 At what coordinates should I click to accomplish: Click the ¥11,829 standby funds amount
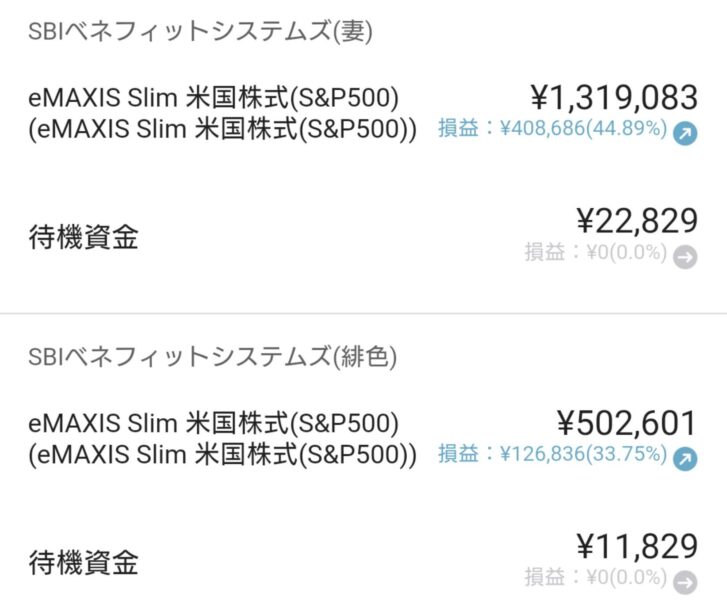(637, 547)
